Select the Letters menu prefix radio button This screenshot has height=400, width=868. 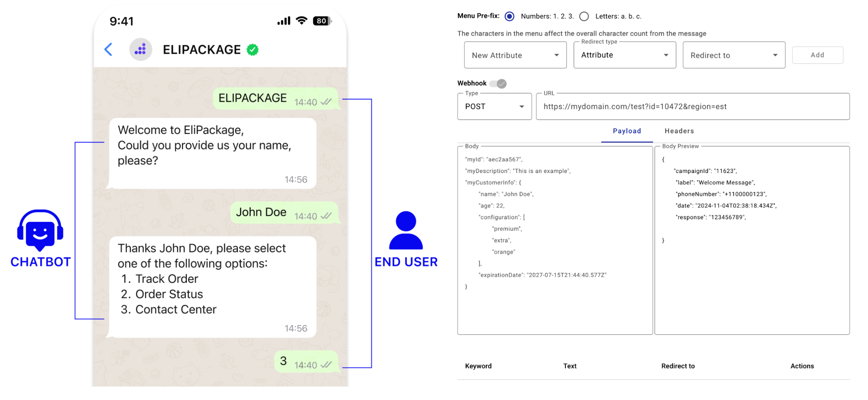click(584, 16)
